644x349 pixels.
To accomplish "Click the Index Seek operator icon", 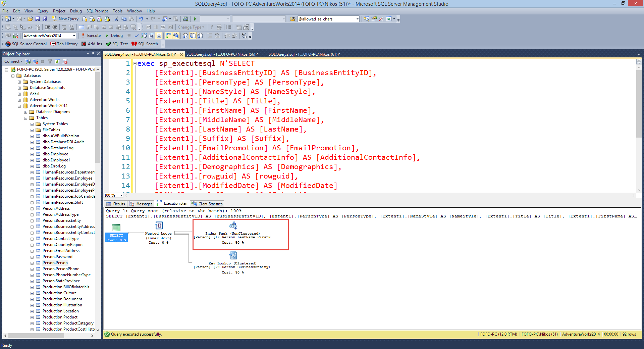I will pos(233,226).
